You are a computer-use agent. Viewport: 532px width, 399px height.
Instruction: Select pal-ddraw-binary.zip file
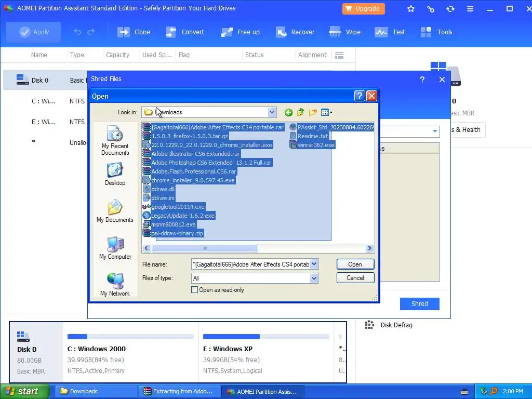click(173, 233)
